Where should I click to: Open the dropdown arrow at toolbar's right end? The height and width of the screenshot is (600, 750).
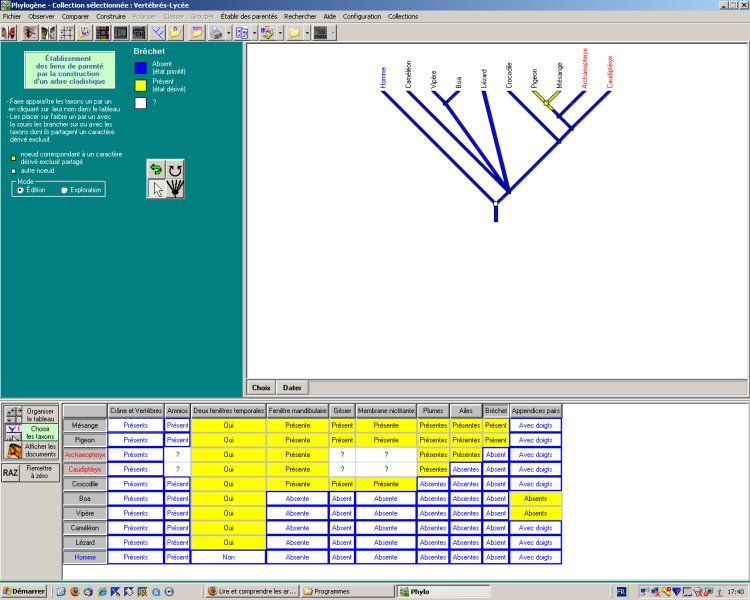[x=332, y=33]
